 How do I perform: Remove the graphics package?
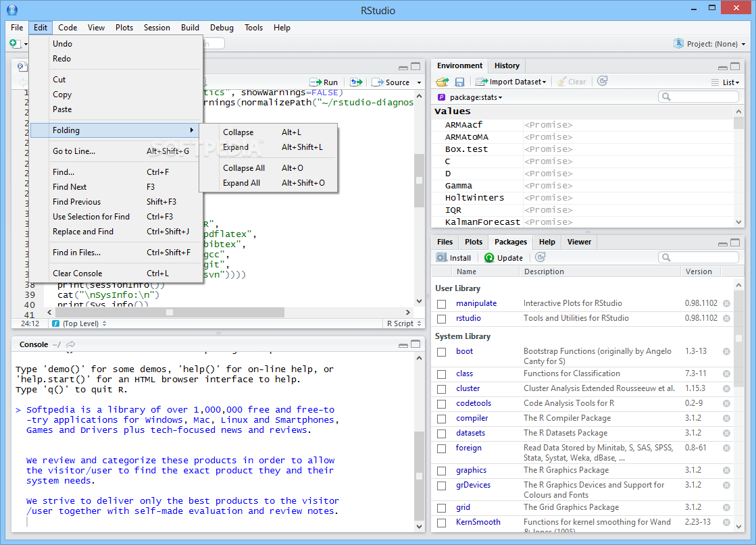(726, 471)
